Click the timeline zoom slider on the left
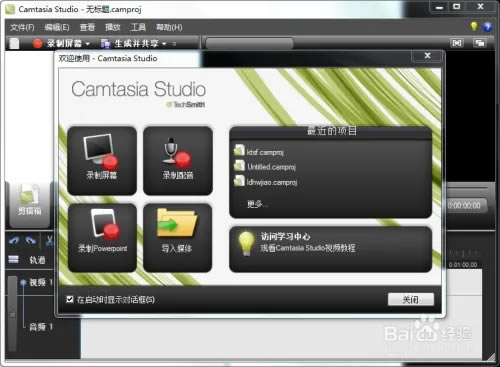The image size is (500, 367). point(12,314)
